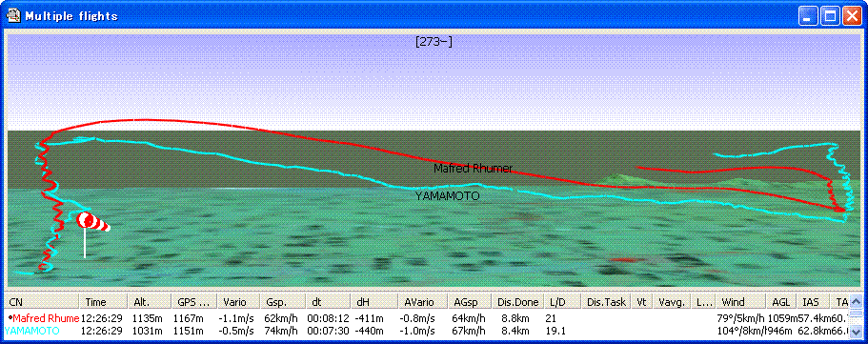
Task: Minimize the Multiple flights window
Action: coord(809,16)
